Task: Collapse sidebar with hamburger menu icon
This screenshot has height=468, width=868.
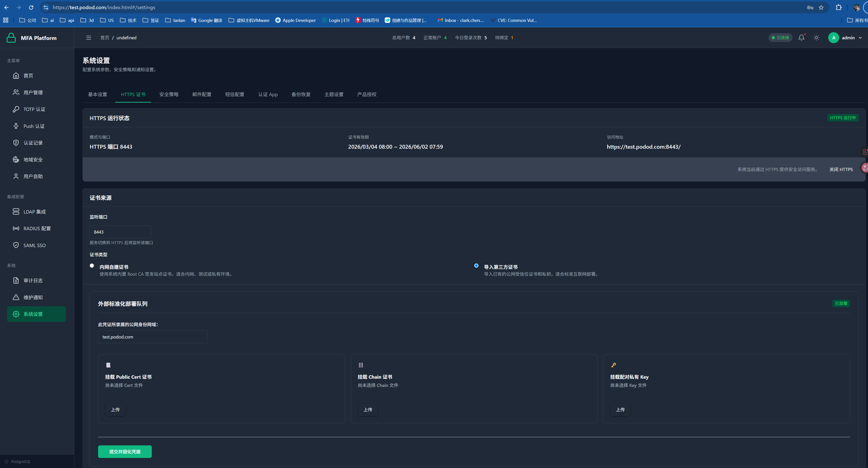Action: [89, 38]
